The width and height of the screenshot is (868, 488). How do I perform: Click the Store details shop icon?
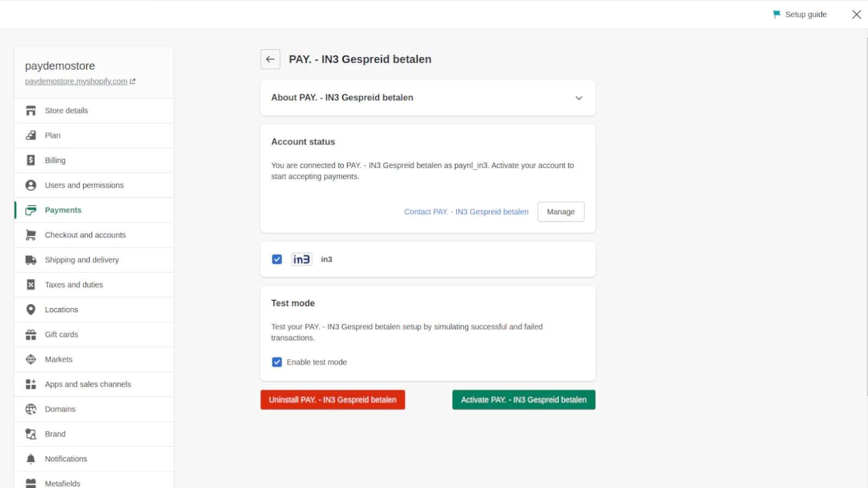(31, 111)
